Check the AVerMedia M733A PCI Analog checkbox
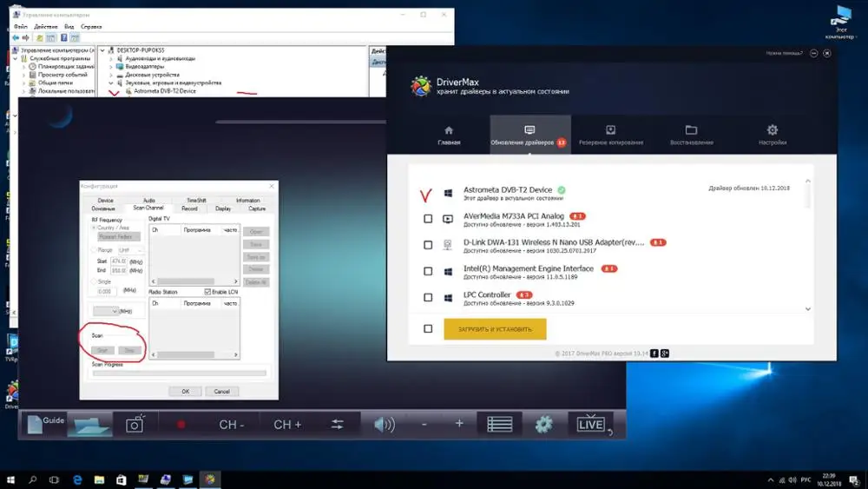This screenshot has height=489, width=868. click(428, 219)
